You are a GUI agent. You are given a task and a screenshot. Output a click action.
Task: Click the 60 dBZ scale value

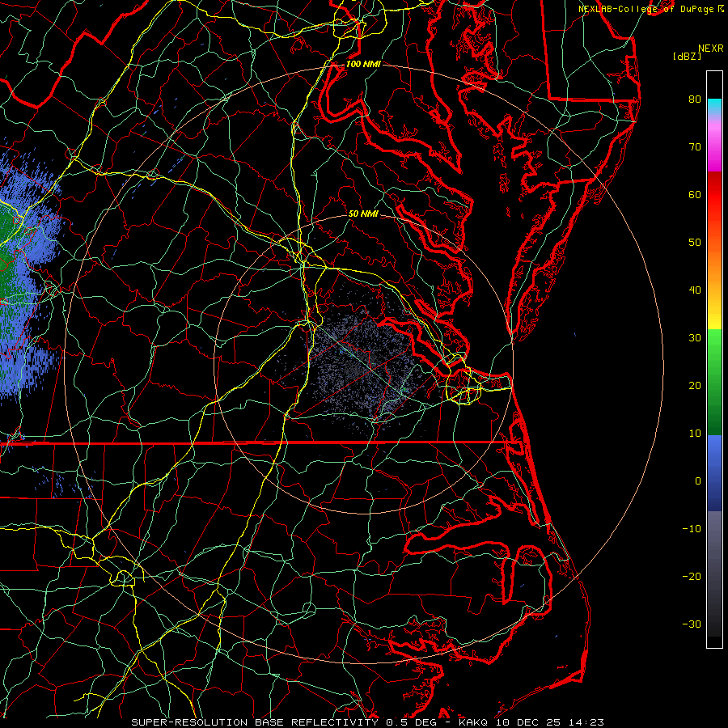click(695, 195)
